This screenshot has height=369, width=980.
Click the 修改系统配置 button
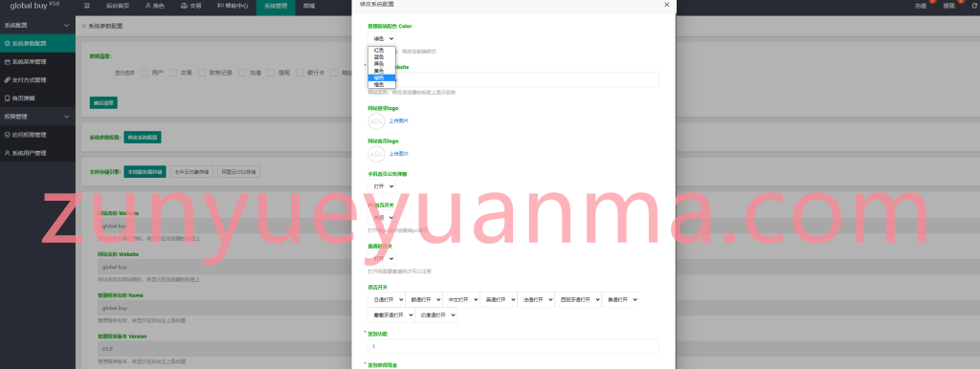[143, 138]
